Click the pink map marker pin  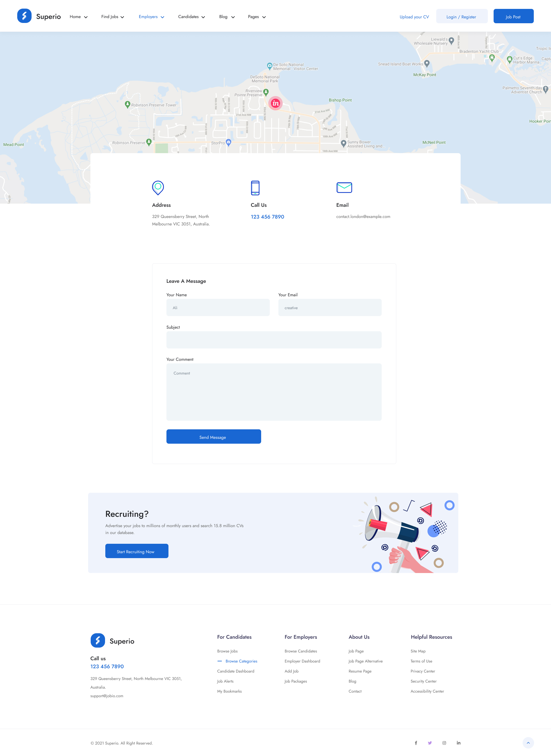(x=275, y=103)
